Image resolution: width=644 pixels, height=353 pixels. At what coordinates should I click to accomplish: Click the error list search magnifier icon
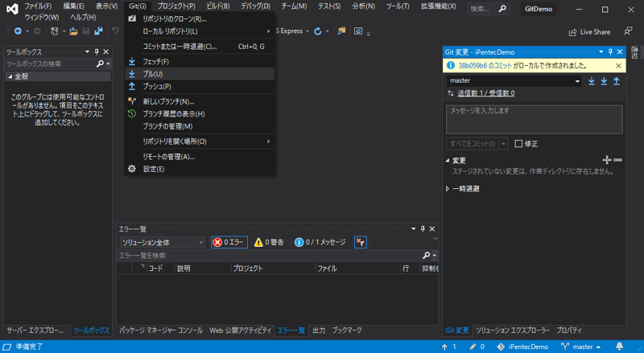point(427,256)
